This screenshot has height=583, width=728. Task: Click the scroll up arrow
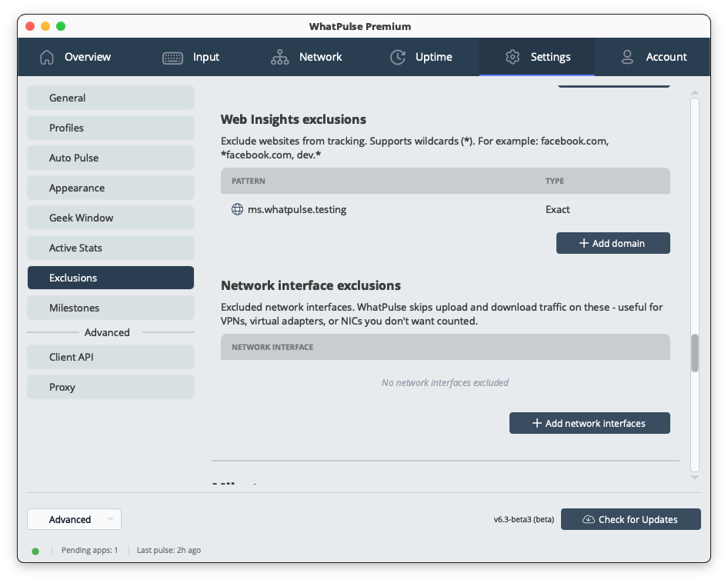pyautogui.click(x=695, y=93)
